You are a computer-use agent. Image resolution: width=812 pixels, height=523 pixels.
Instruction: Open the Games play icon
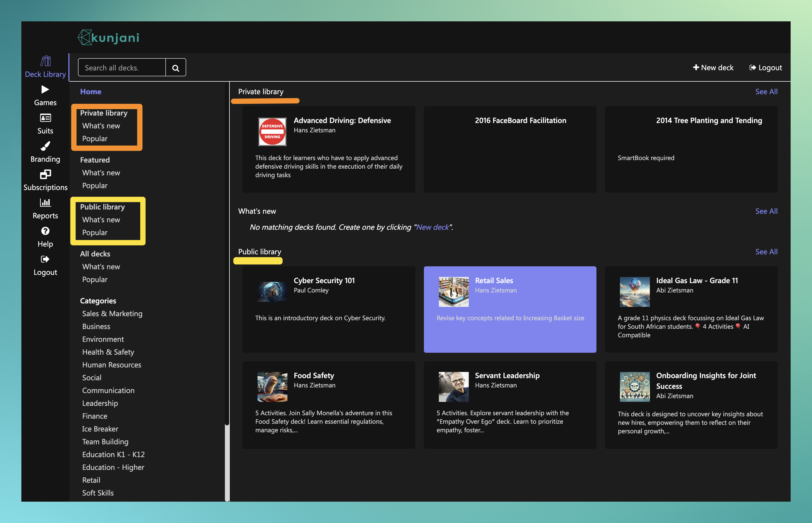coord(45,90)
